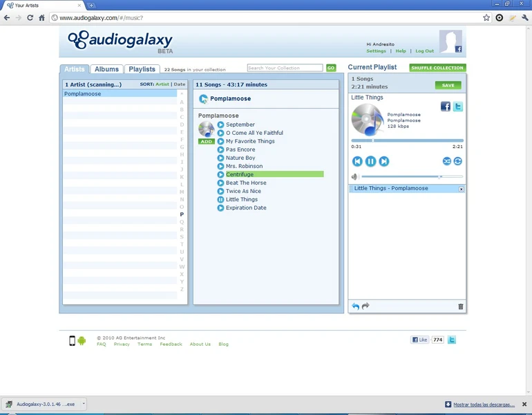
Task: Open the Privacy footer link
Action: pyautogui.click(x=122, y=344)
